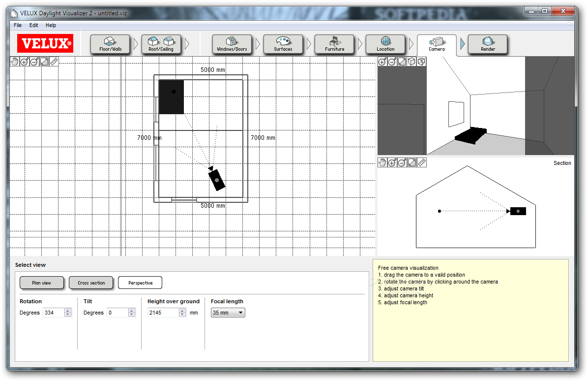This screenshot has height=381, width=588.
Task: Click the camera target point in Section view
Action: click(440, 211)
